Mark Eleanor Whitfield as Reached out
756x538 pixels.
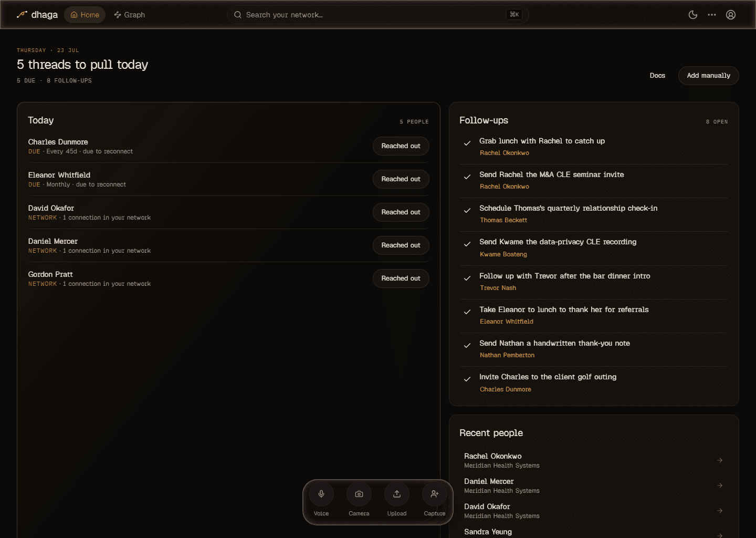(x=401, y=179)
